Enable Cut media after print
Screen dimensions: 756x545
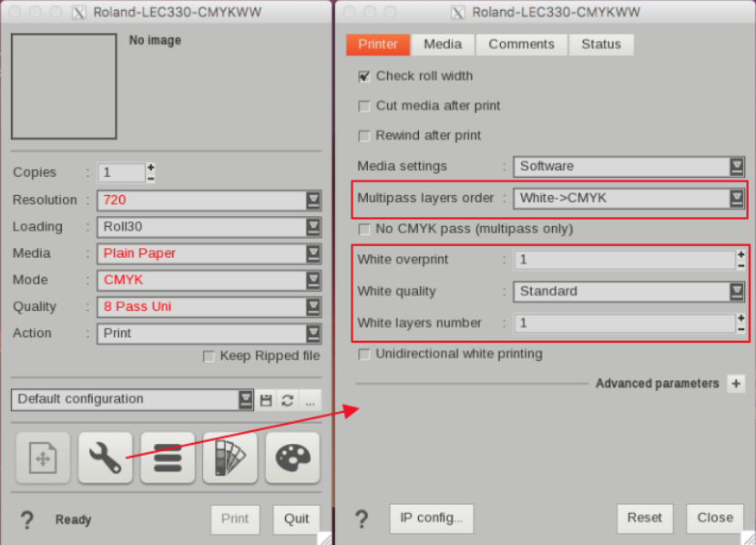coord(364,107)
